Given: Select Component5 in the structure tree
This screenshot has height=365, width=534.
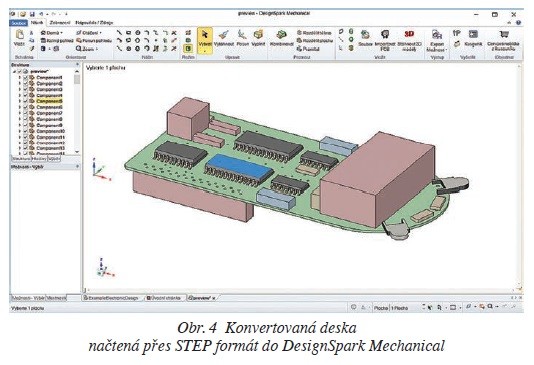Looking at the screenshot, I should [x=49, y=101].
